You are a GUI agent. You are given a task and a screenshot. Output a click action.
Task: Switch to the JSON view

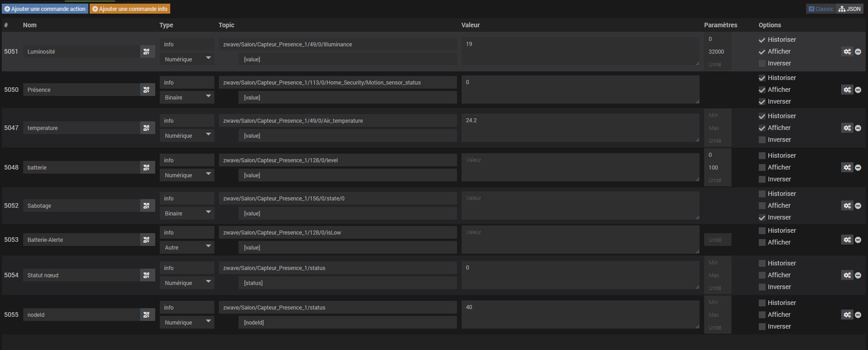(850, 9)
